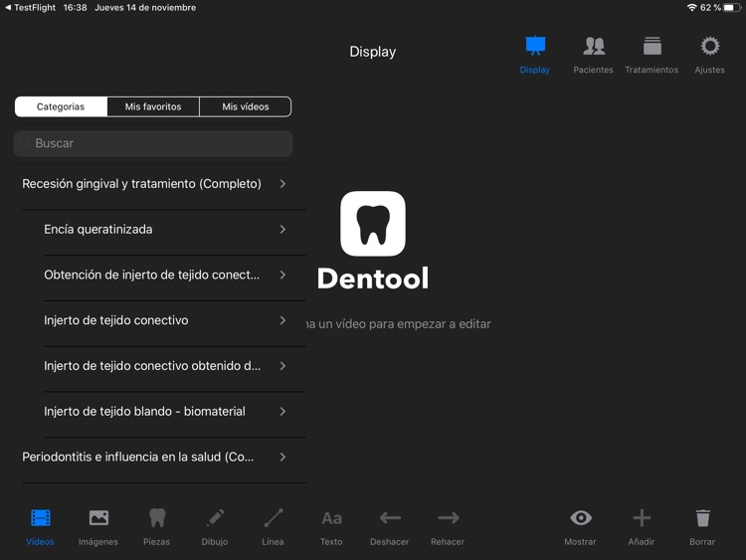Tap 'un vídeo para empezar a editar' hint

[x=405, y=324]
